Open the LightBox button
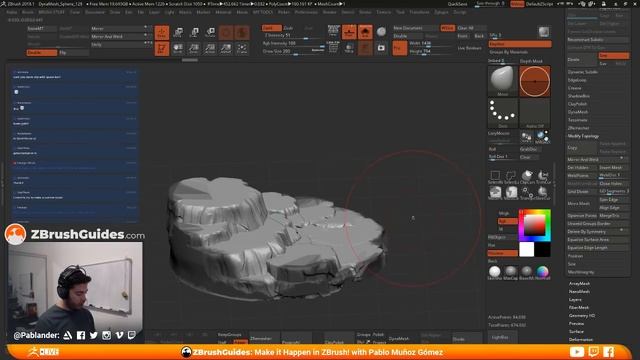This screenshot has width=640, height=360. pos(502,338)
